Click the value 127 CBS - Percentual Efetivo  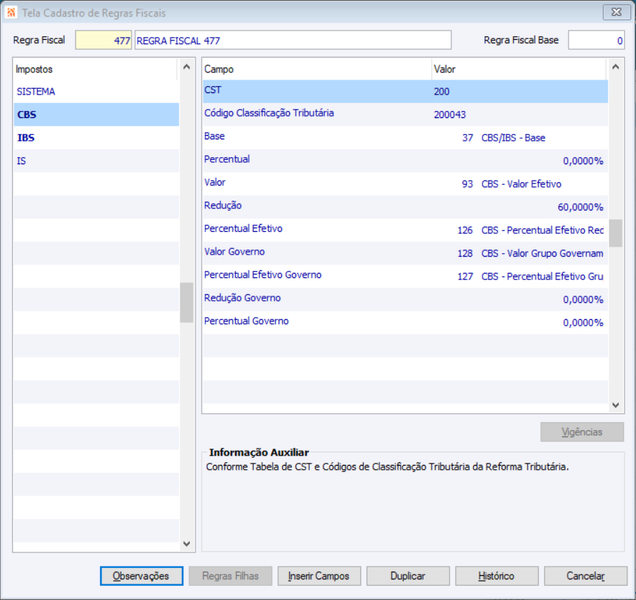click(x=531, y=277)
